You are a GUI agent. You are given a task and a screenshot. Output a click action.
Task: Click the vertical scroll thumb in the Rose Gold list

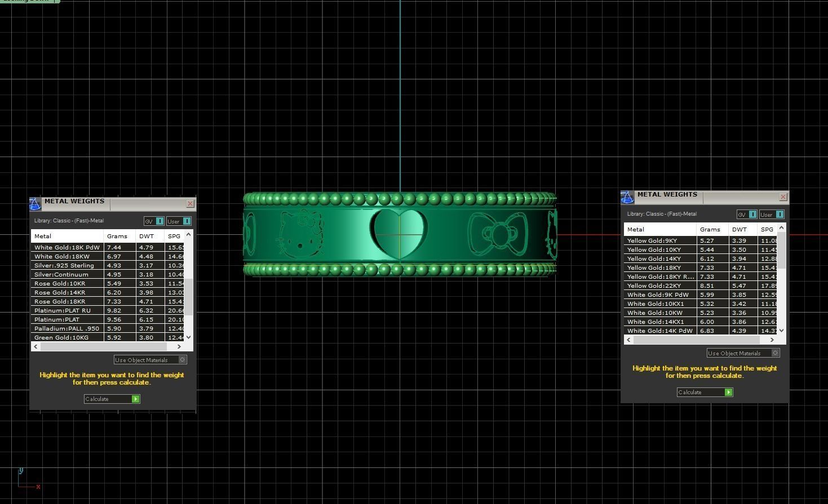tap(189, 296)
